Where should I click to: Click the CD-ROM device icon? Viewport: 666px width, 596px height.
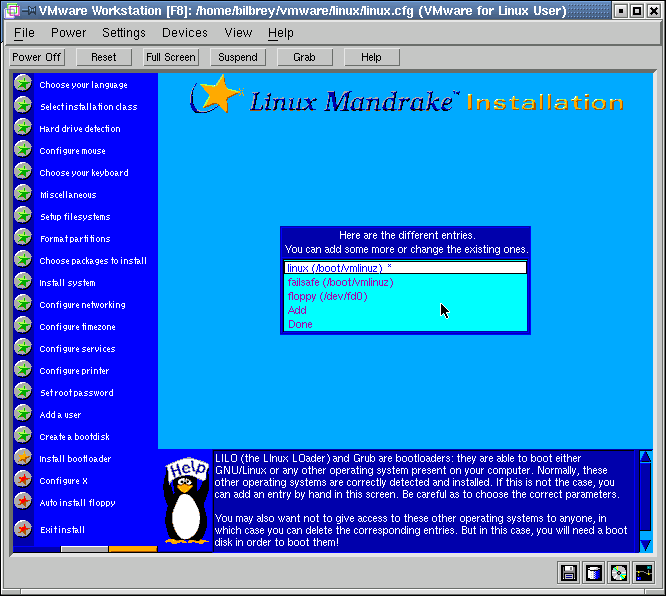(619, 573)
